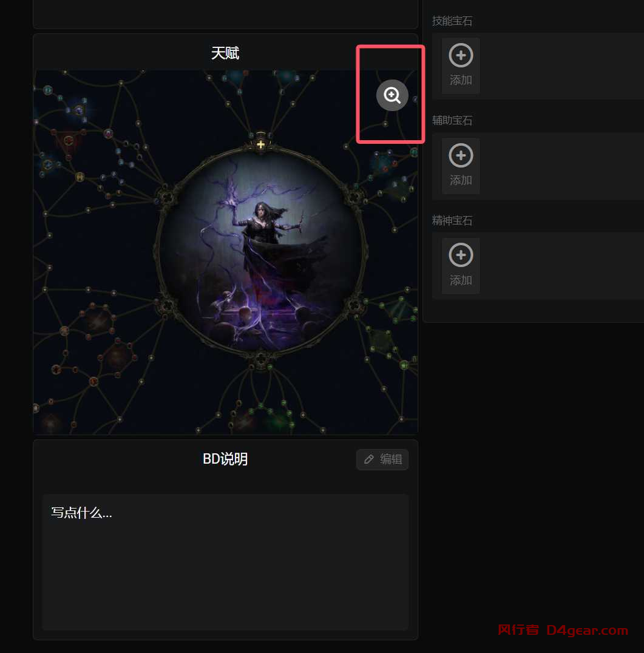Screen dimensions: 644x653
Task: Click the BD说明 section heading
Action: 225,459
